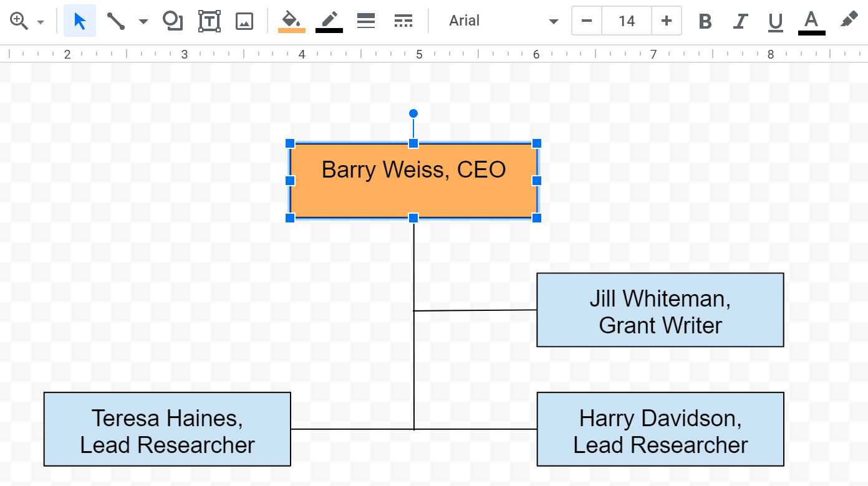Click the Zoom magnifier icon

(x=19, y=20)
